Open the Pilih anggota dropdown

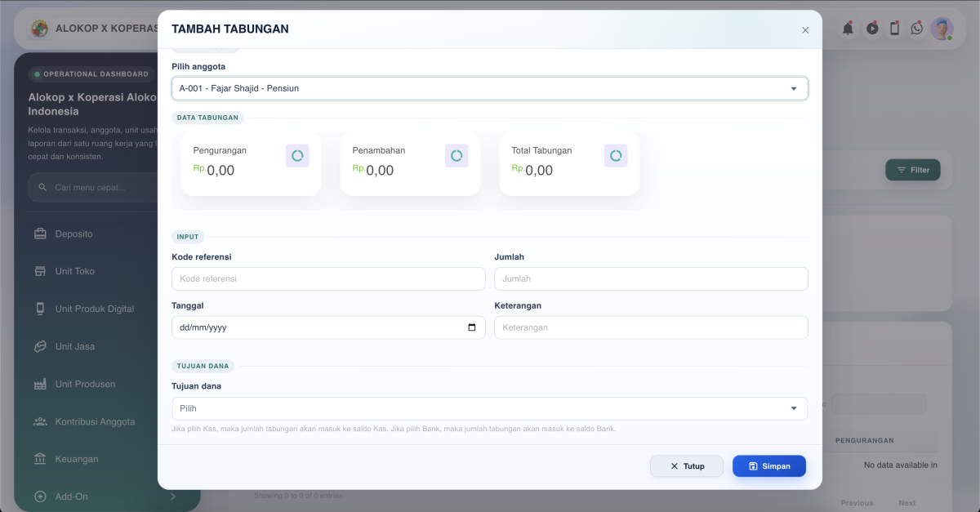(490, 88)
